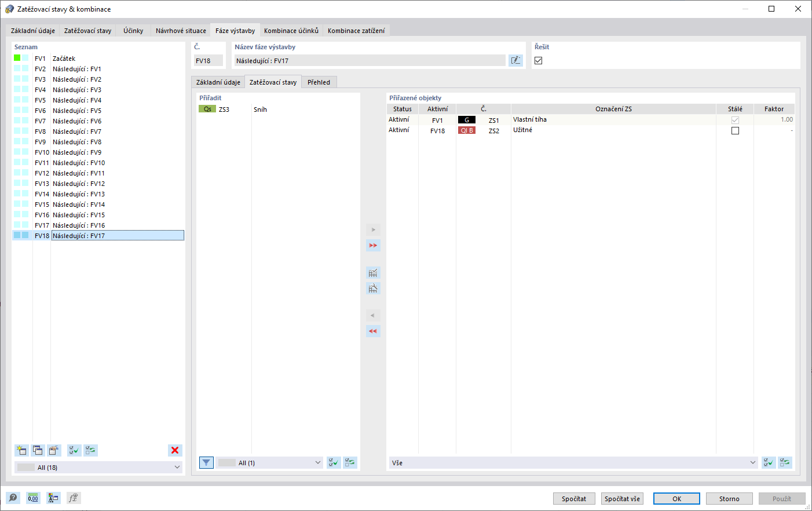
Task: Select the Fáze výstavby tab
Action: (235, 31)
